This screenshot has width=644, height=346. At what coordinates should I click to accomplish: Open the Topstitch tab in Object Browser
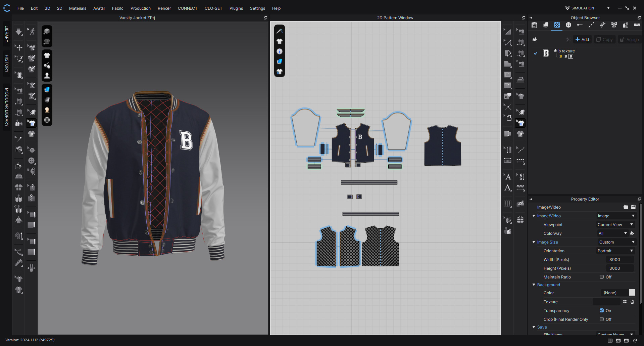591,25
